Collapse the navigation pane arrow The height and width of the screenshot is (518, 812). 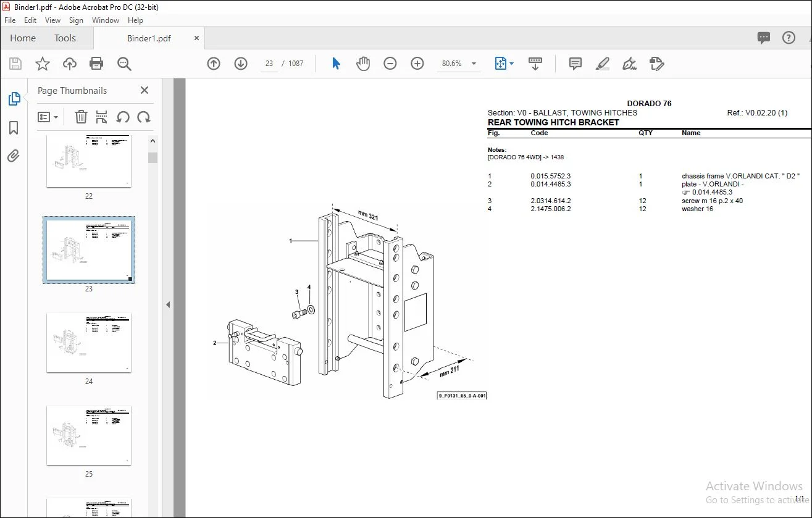pyautogui.click(x=167, y=304)
